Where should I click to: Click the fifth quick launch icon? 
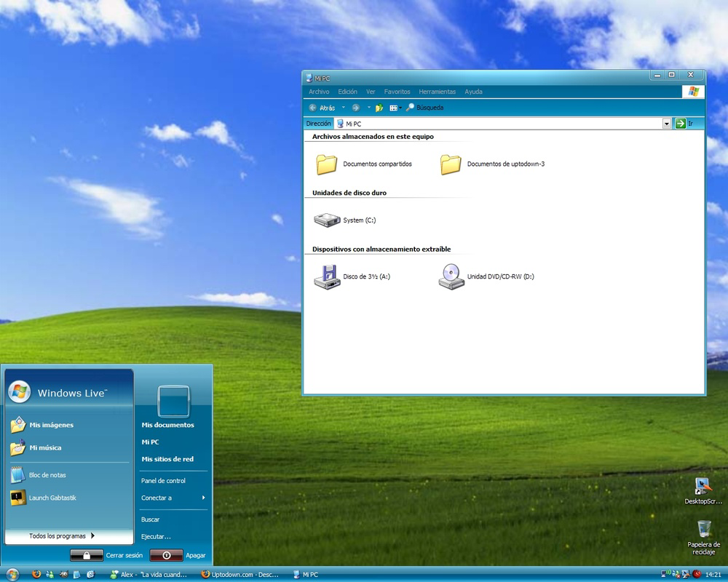tap(90, 574)
